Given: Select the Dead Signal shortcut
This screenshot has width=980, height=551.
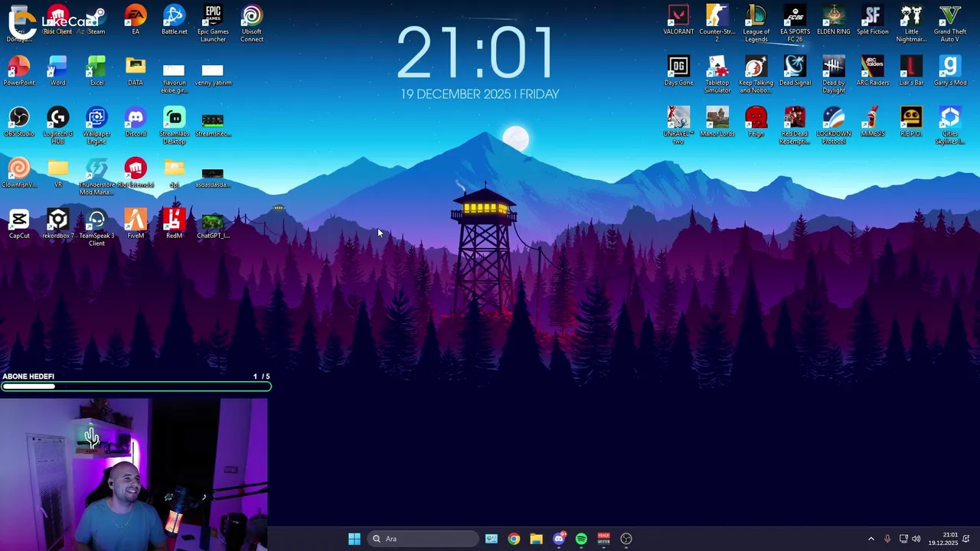Looking at the screenshot, I should 795,71.
